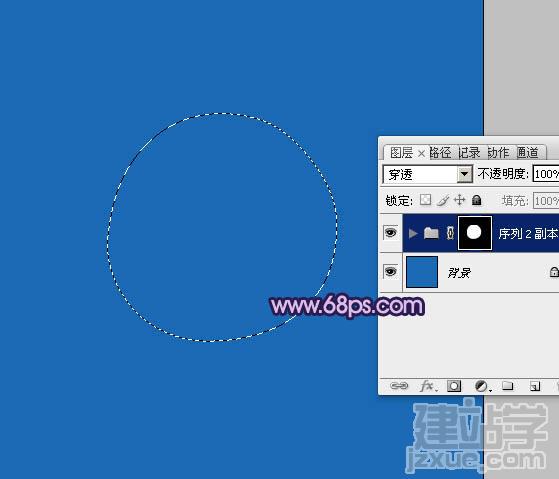This screenshot has height=479, width=559.
Task: Hide the 序列 2 副本 group
Action: point(391,233)
